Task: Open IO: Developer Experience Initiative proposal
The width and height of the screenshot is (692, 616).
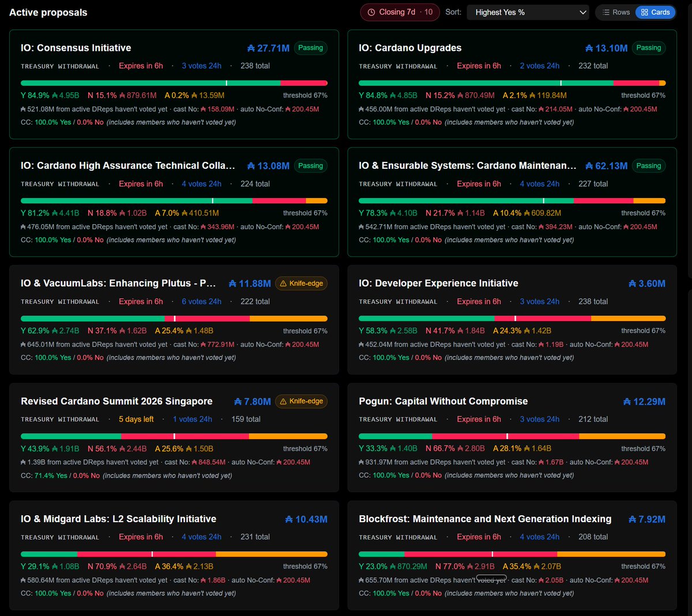Action: [x=438, y=283]
